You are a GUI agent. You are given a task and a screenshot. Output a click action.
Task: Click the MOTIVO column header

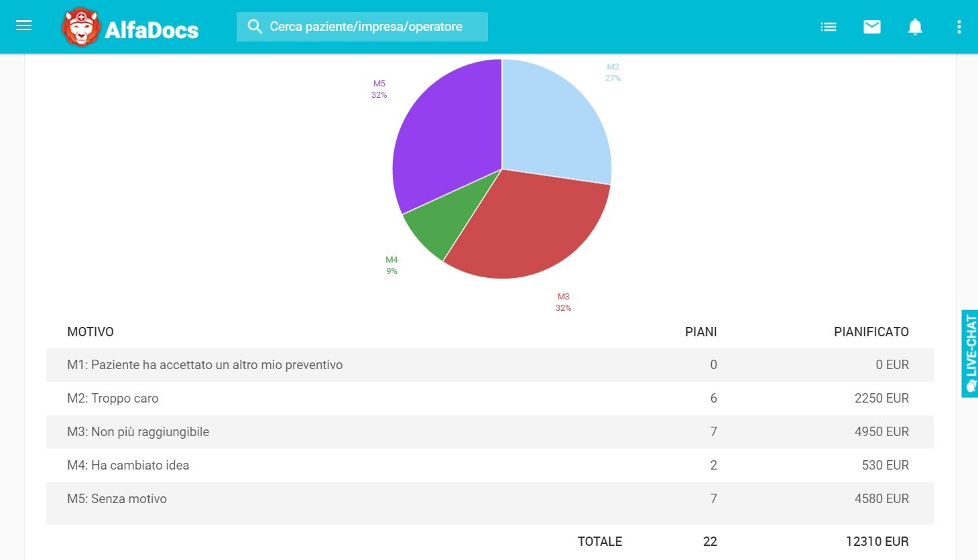click(90, 332)
